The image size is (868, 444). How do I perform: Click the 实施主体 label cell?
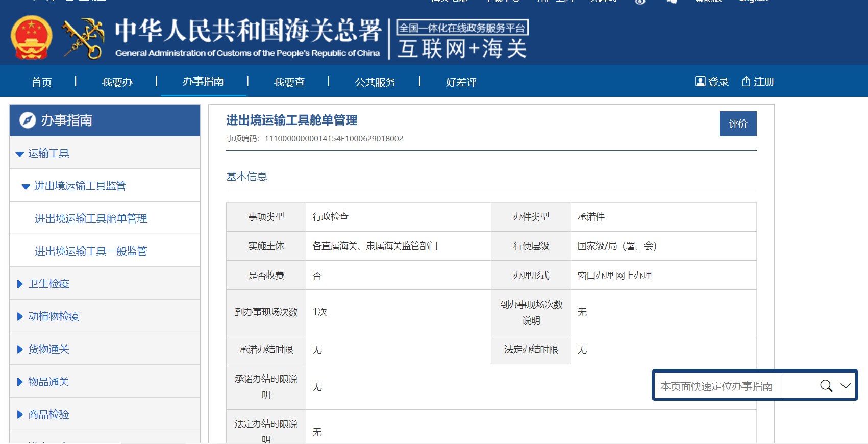pos(266,246)
